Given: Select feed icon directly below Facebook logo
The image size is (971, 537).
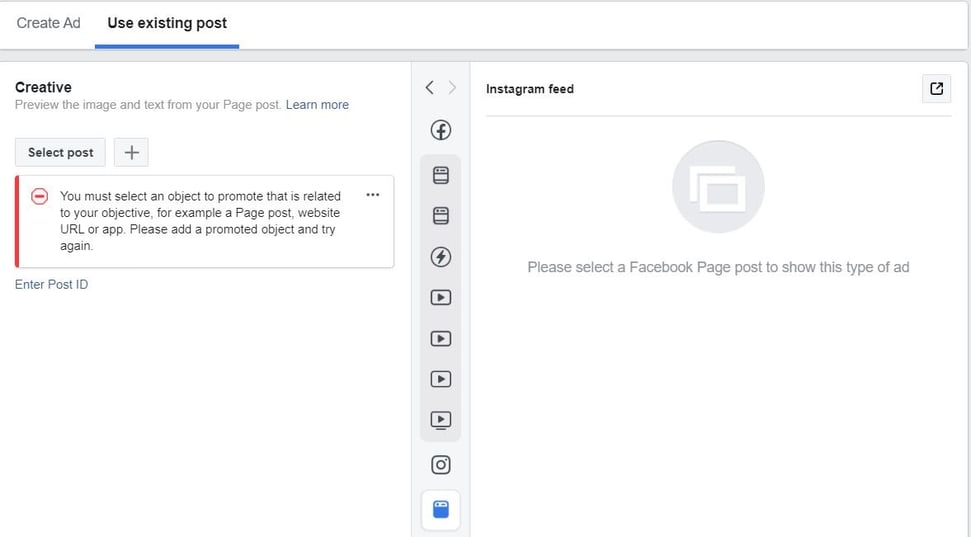Looking at the screenshot, I should [440, 175].
